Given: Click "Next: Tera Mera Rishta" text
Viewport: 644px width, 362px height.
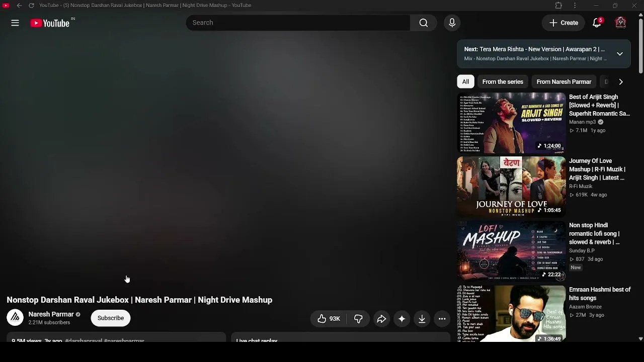Looking at the screenshot, I should point(534,49).
